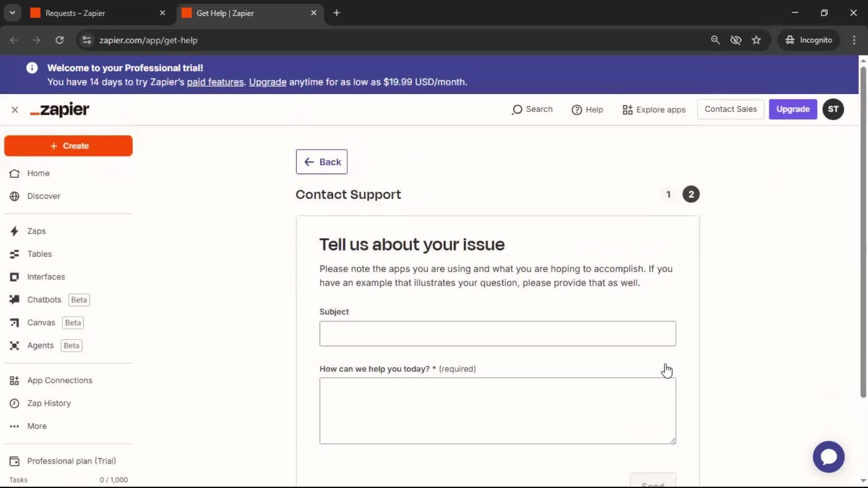Collapse the sidebar with the X icon

(15, 110)
